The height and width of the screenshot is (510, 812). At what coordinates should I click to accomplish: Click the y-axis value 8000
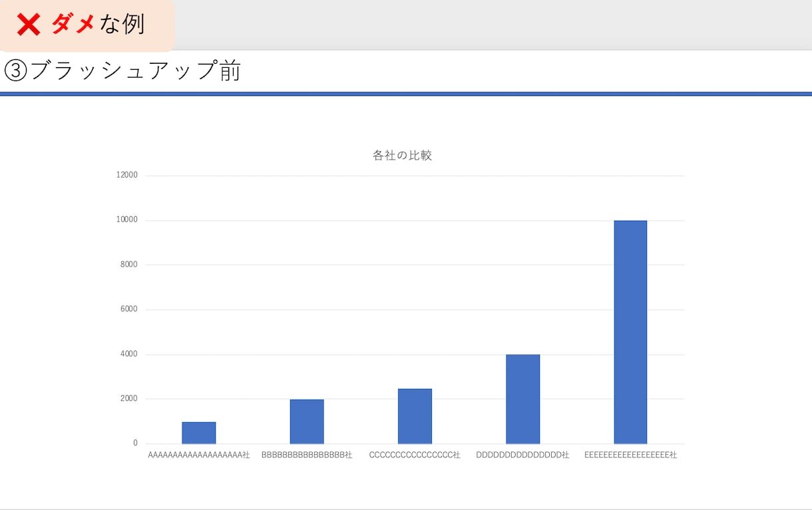coord(128,265)
